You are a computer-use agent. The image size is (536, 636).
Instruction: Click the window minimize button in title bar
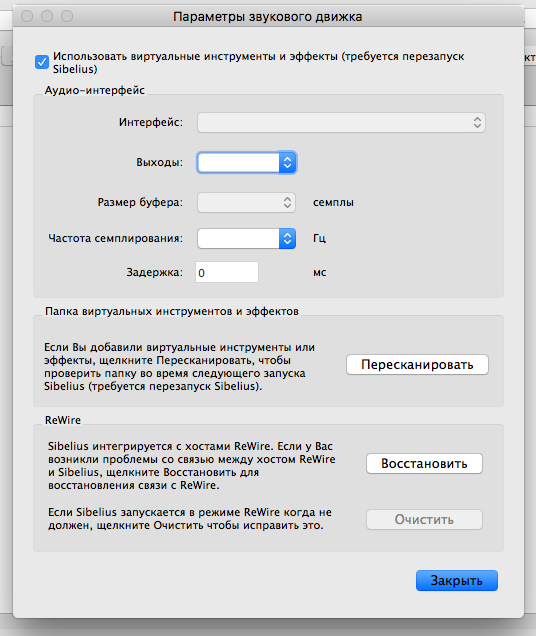point(47,16)
